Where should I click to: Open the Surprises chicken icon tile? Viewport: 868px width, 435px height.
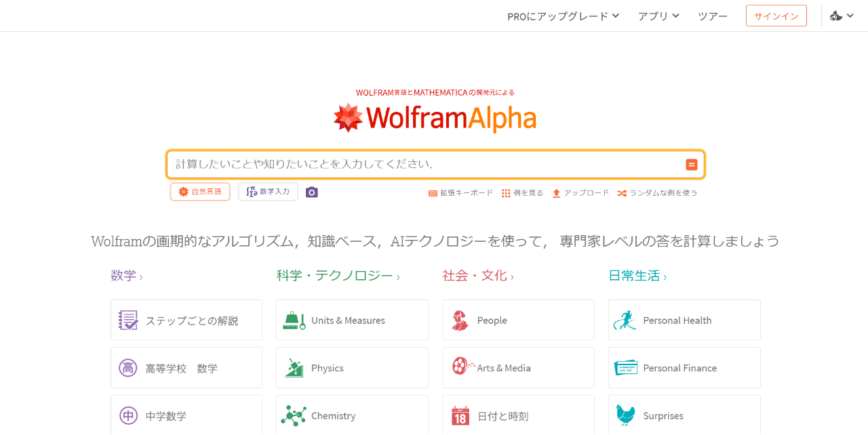(684, 415)
